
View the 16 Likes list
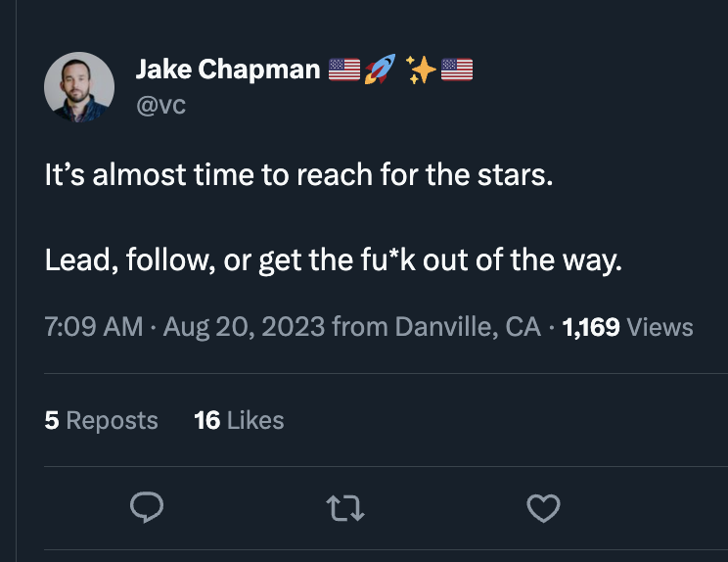[x=239, y=420]
